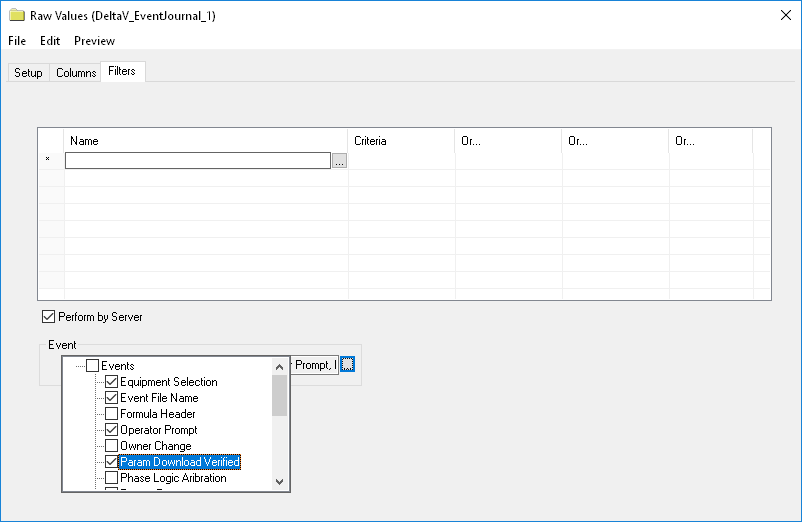The width and height of the screenshot is (802, 522).
Task: Open the Preview menu
Action: (x=94, y=41)
